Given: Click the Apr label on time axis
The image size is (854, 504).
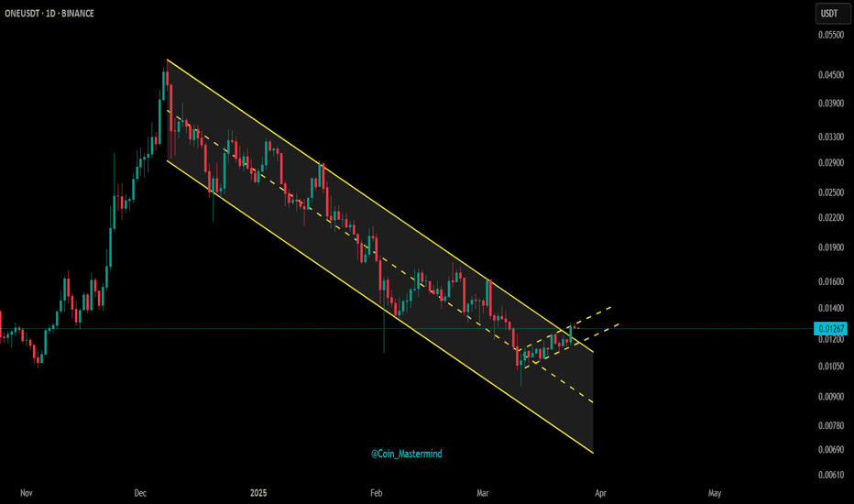Looking at the screenshot, I should click(600, 493).
